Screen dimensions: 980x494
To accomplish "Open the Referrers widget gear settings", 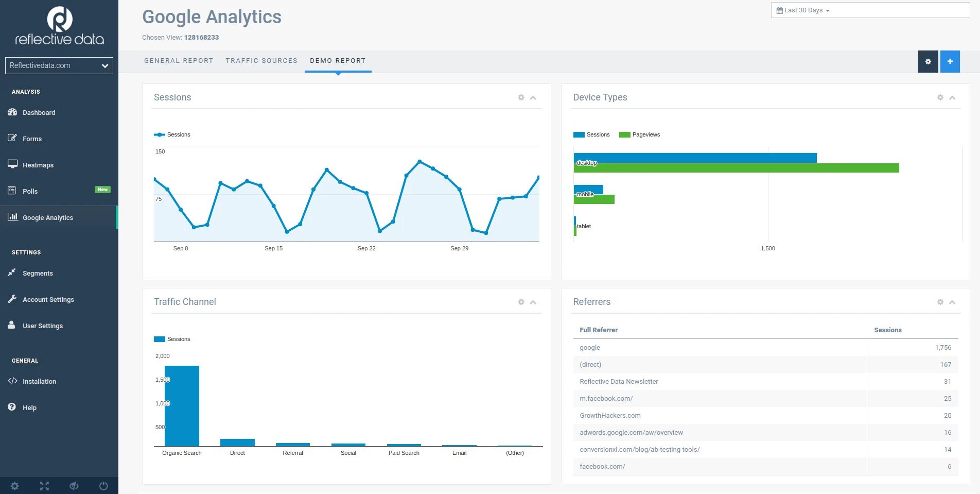I will point(940,302).
